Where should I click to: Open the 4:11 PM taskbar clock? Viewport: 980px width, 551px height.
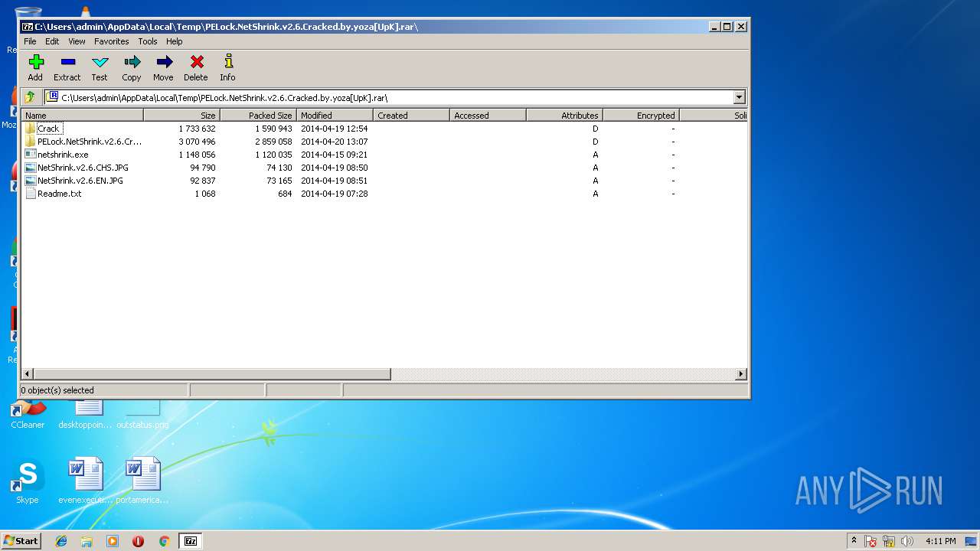(x=941, y=541)
